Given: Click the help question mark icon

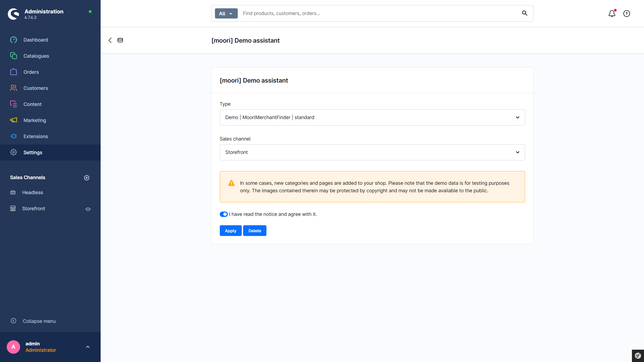Looking at the screenshot, I should coord(627,13).
